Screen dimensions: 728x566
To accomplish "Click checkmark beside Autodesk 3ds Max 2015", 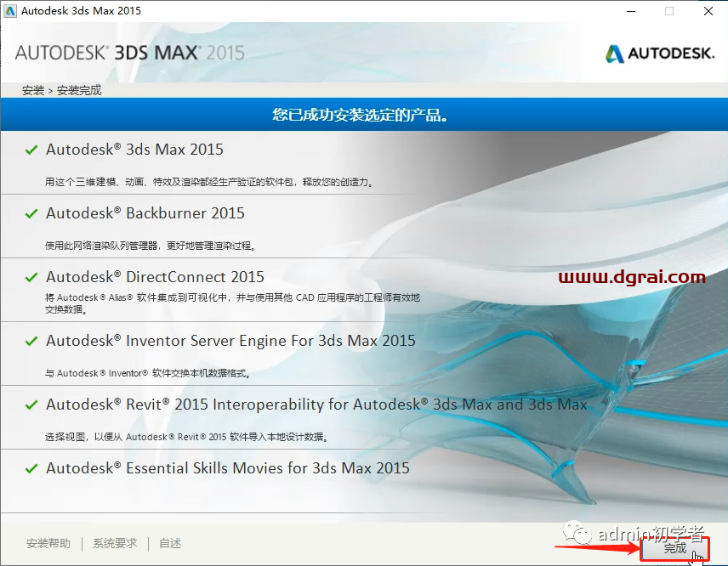I will pos(31,150).
